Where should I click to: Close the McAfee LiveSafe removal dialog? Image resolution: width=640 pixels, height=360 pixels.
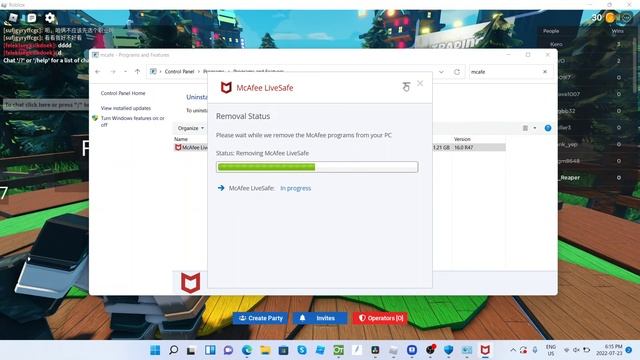pyautogui.click(x=420, y=83)
